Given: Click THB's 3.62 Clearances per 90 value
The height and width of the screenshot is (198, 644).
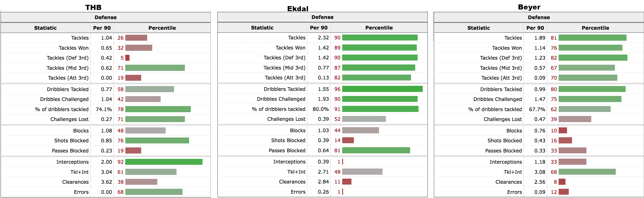Looking at the screenshot, I should pyautogui.click(x=107, y=182).
